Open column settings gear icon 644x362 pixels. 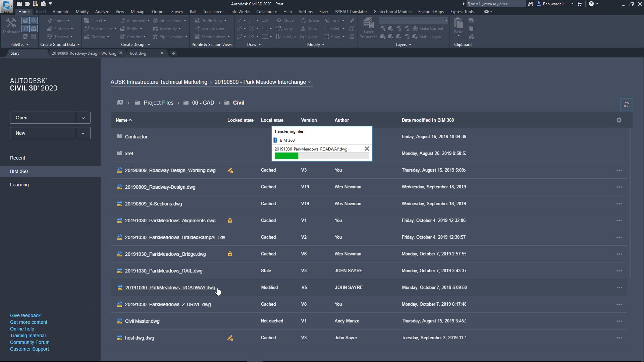pyautogui.click(x=619, y=120)
